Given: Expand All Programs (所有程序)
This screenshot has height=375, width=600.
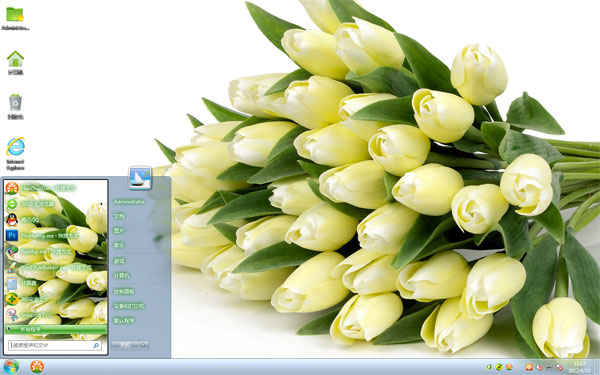Looking at the screenshot, I should pos(55,329).
